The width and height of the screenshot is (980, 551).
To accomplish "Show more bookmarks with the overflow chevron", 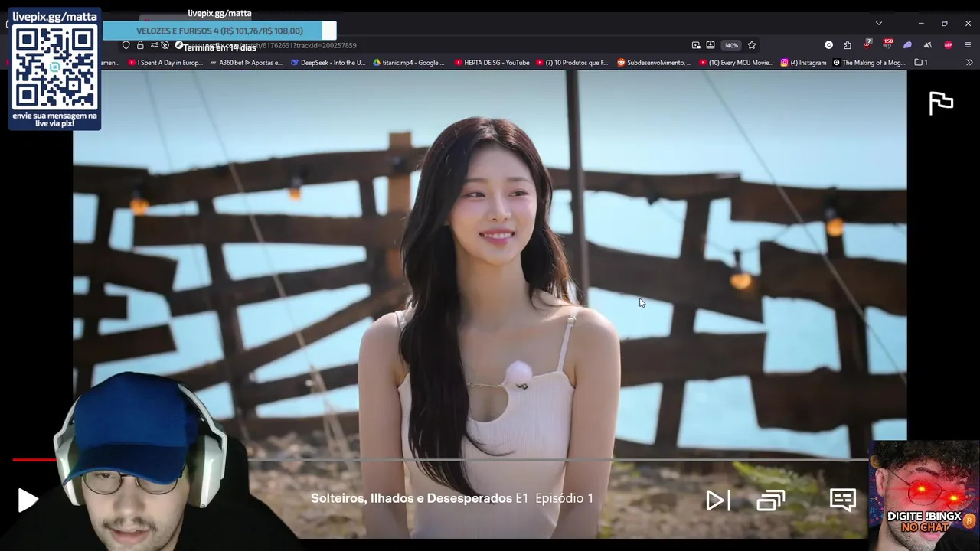I will point(969,63).
